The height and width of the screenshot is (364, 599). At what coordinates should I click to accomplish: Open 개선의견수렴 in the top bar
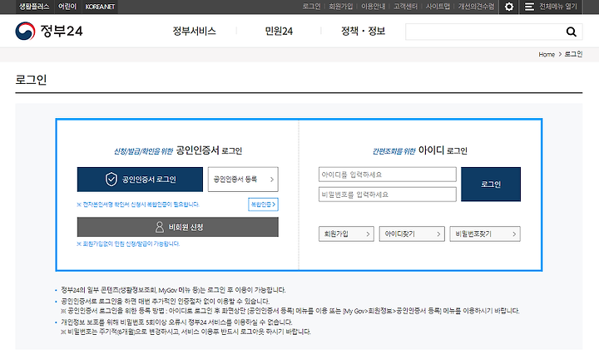[x=476, y=7]
